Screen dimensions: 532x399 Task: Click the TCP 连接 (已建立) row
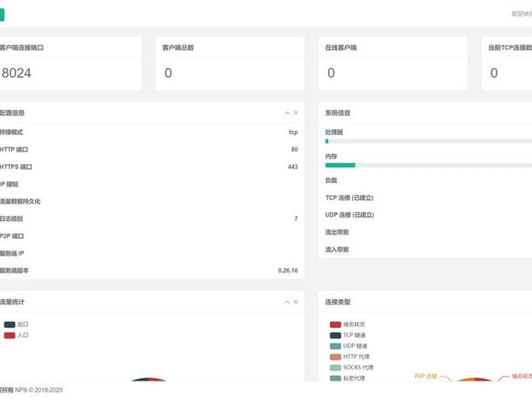click(x=349, y=198)
